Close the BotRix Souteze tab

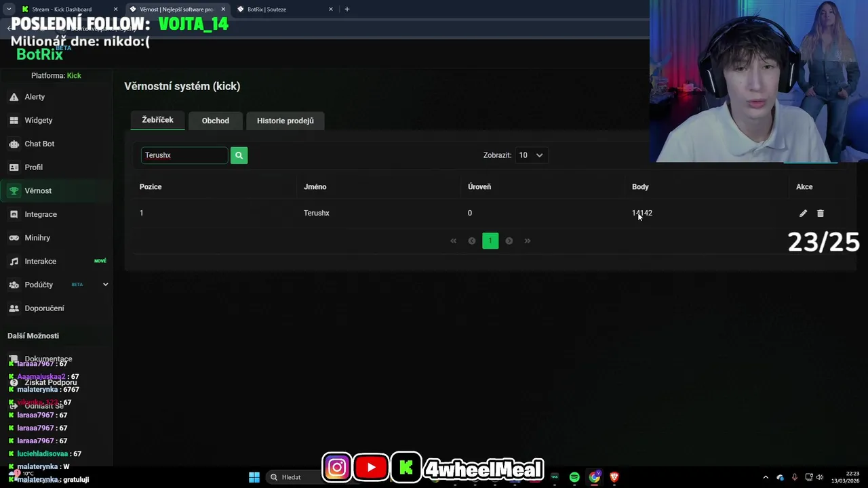click(x=331, y=9)
